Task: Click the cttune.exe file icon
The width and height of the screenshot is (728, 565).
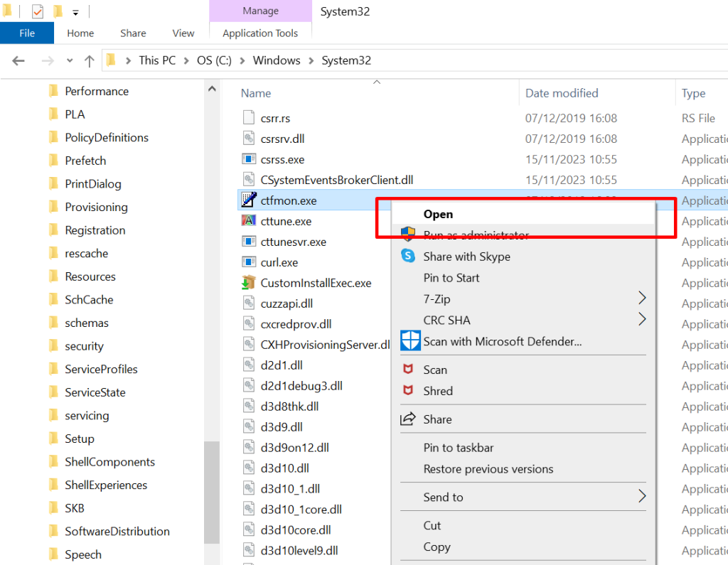Action: [248, 221]
